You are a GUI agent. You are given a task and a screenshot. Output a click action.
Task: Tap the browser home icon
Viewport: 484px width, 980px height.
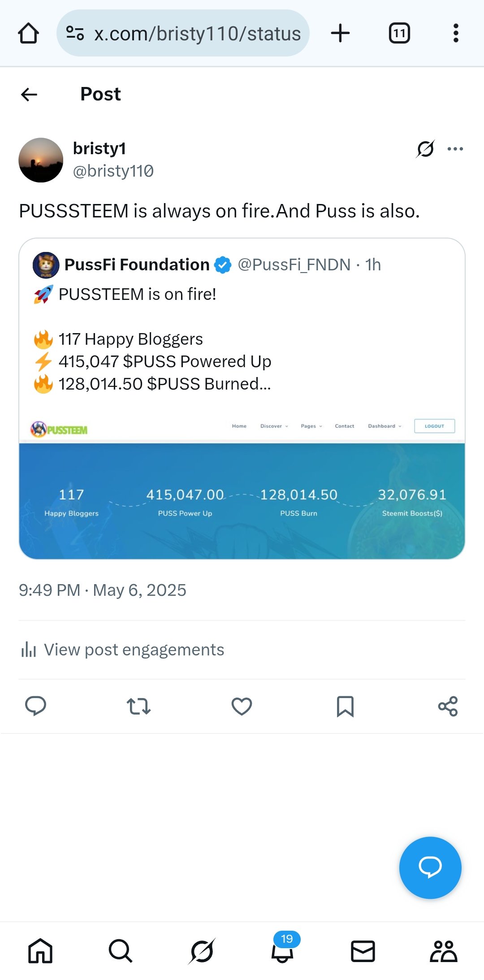tap(28, 33)
